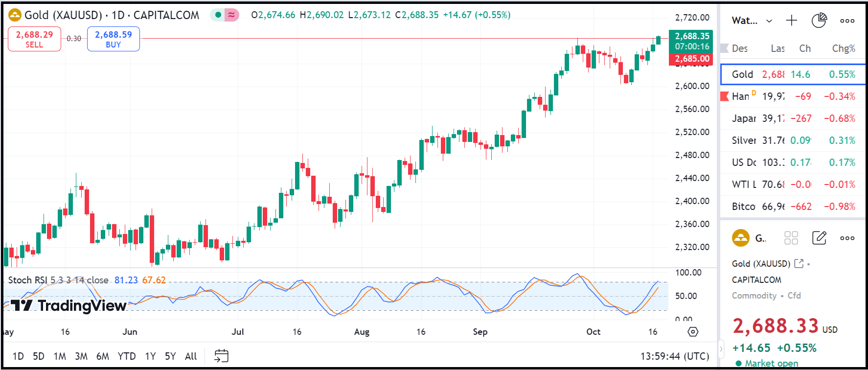Viewport: 868px width, 370px height.
Task: Open the details panel three-dots menu
Action: coord(847,238)
